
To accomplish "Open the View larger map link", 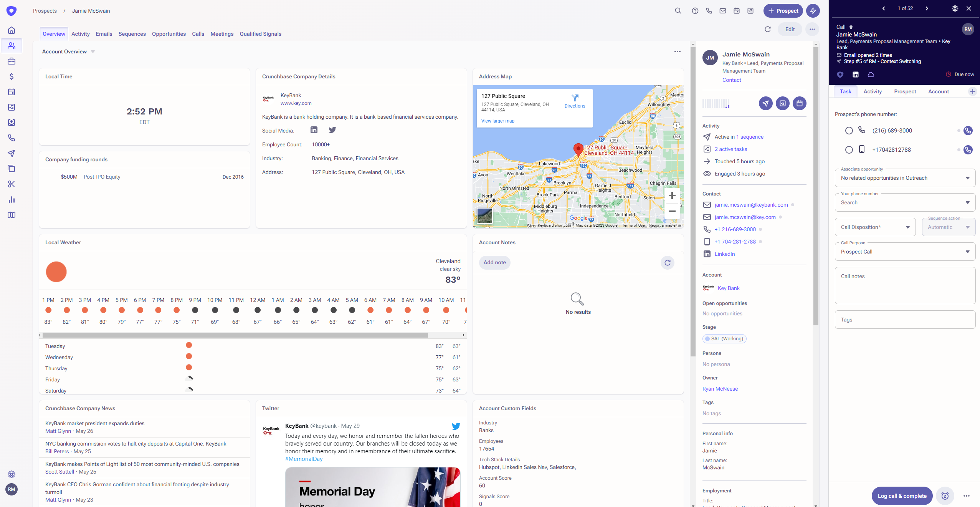I will tap(498, 121).
